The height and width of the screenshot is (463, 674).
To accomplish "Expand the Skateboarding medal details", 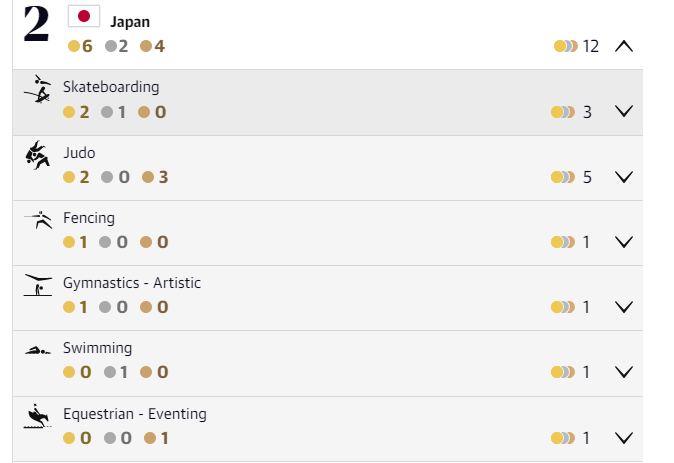I will click(x=624, y=112).
